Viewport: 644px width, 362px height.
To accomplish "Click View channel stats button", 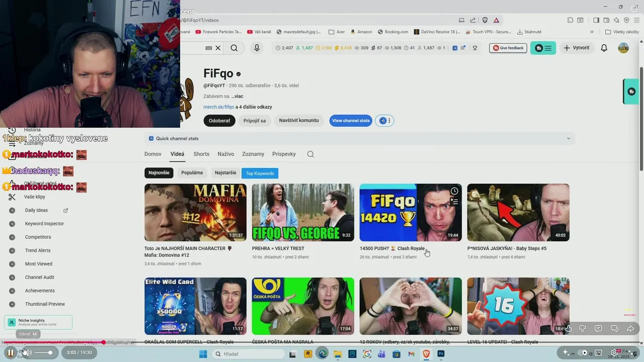I will pos(351,121).
